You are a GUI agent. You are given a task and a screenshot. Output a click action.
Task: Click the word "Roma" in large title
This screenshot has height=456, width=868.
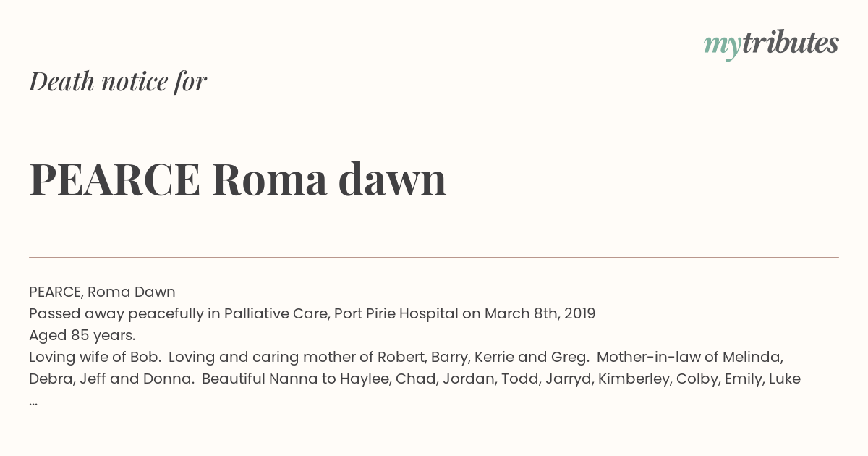(270, 180)
